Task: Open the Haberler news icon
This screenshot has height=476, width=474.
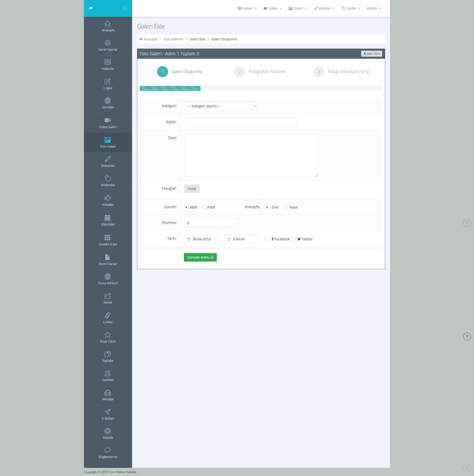Action: 108,62
